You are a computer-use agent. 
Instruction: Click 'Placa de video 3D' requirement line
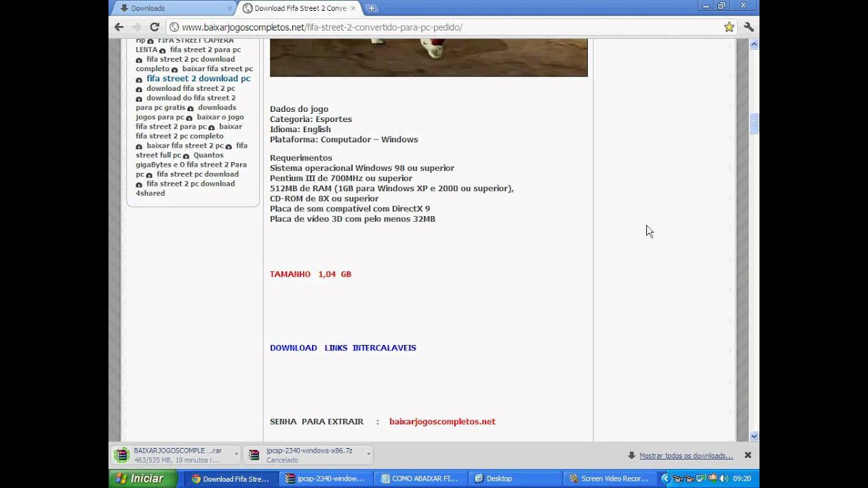click(x=353, y=219)
